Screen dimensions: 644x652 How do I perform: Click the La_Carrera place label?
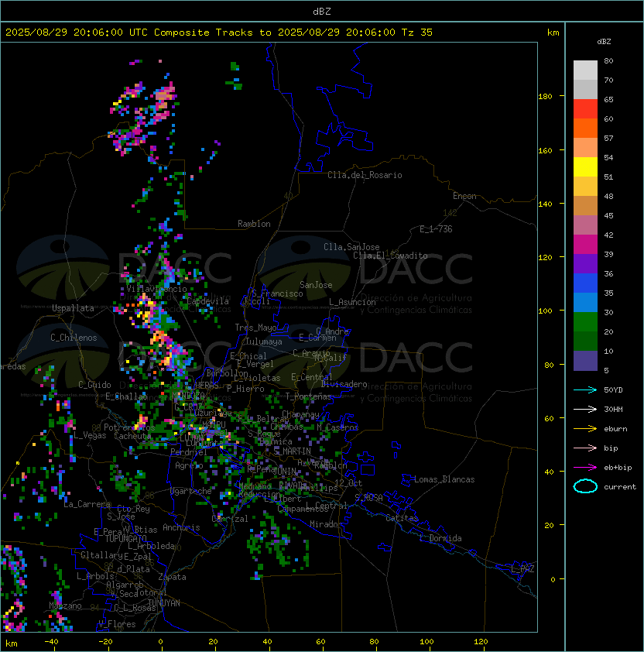pos(87,504)
